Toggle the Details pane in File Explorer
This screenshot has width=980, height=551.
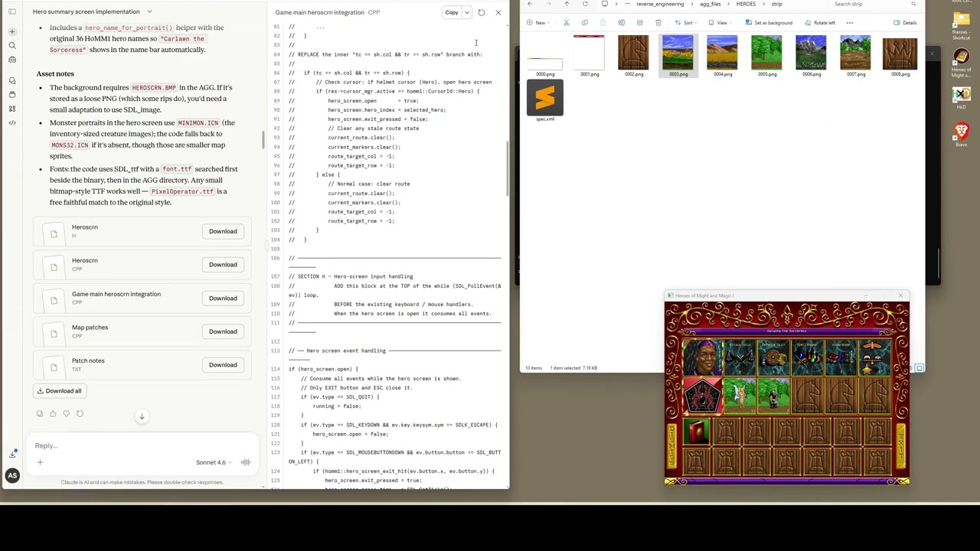tap(906, 23)
